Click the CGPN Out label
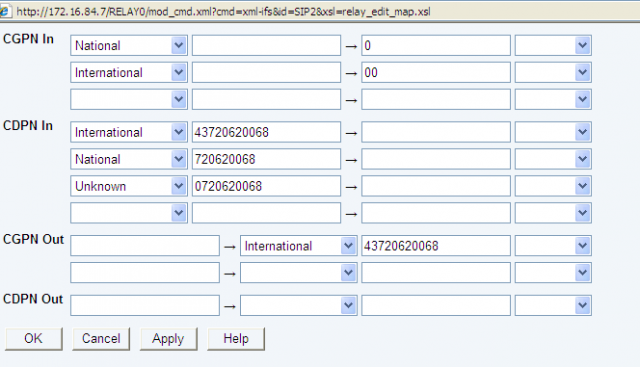Image resolution: width=640 pixels, height=367 pixels. (33, 239)
